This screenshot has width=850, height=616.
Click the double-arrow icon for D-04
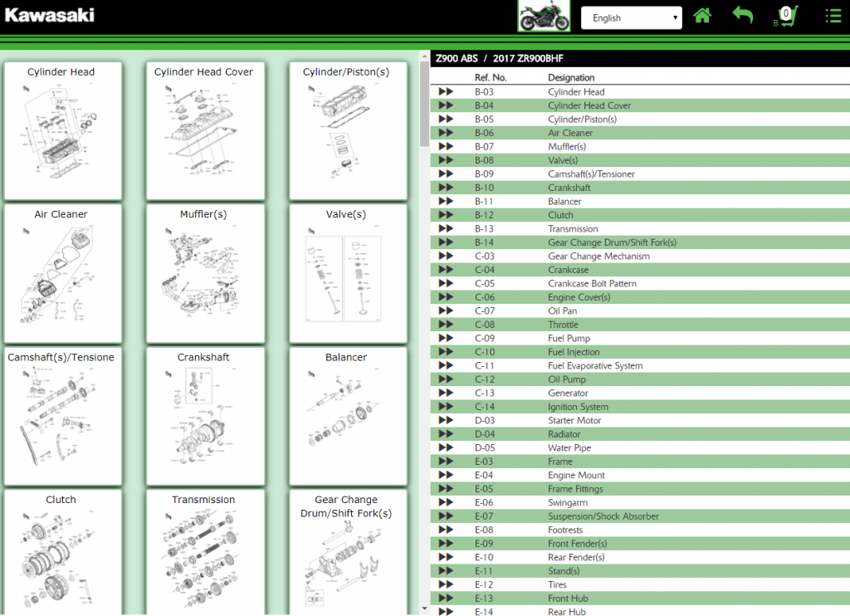pyautogui.click(x=446, y=434)
